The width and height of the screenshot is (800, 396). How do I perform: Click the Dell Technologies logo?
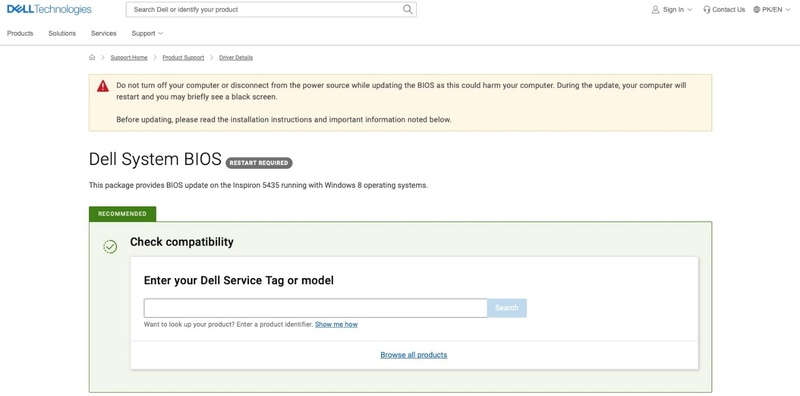(49, 9)
